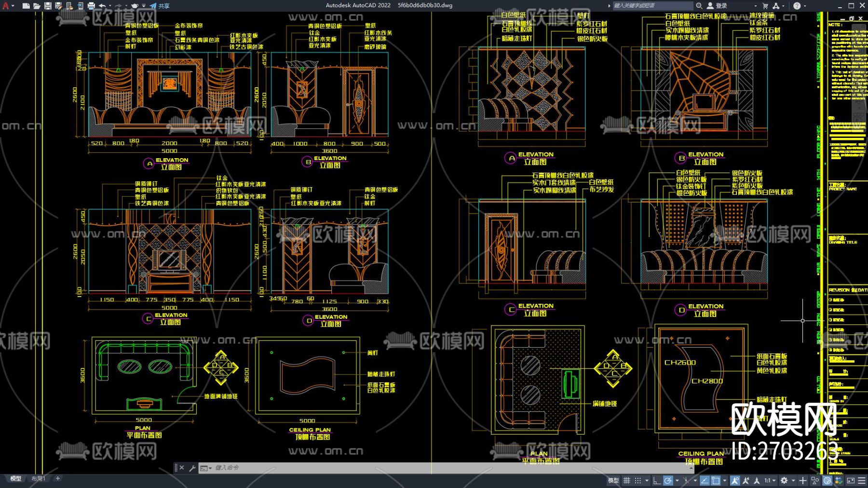Screen dimensions: 868x488
Task: Switch to the 模型 tab
Action: (x=16, y=478)
